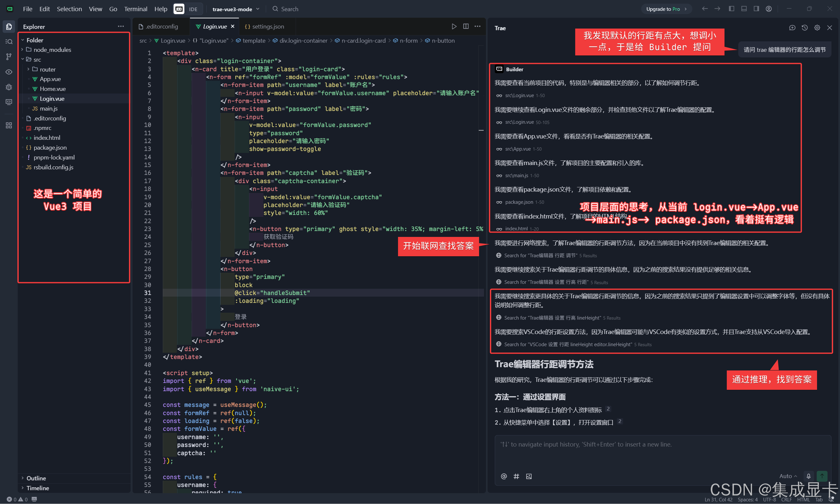This screenshot has width=840, height=504.
Task: Open the trae-vue3-mode project dropdown
Action: (236, 9)
